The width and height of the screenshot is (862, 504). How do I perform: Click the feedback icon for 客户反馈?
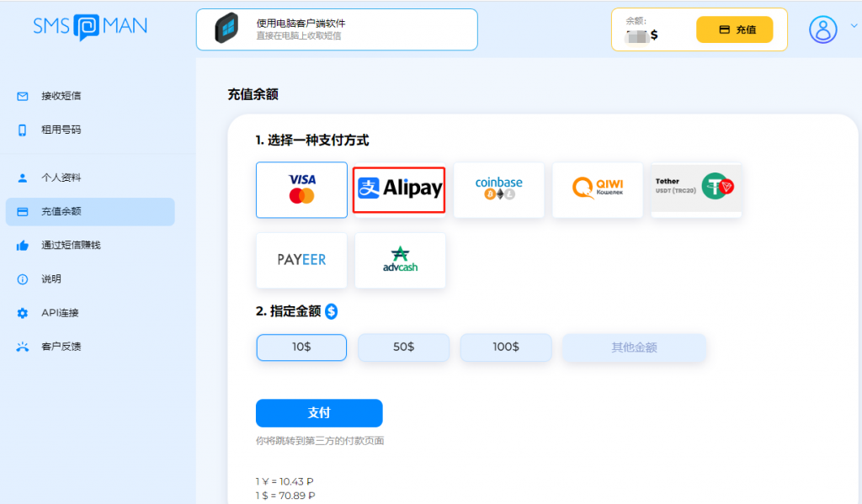click(23, 347)
